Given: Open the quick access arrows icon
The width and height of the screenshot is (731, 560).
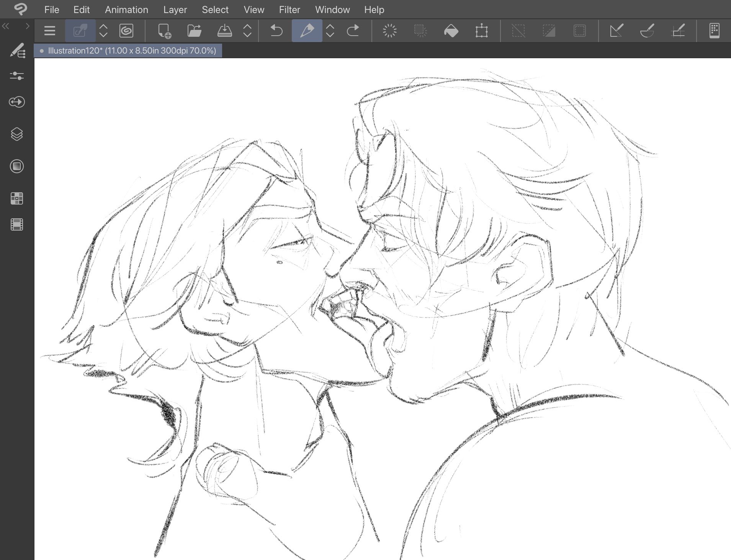Looking at the screenshot, I should point(17,102).
